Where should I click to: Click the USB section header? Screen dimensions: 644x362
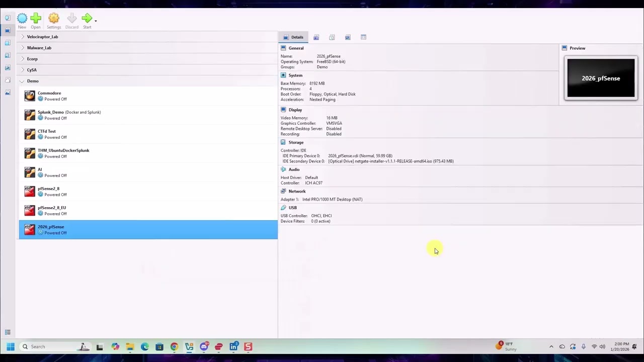(292, 208)
